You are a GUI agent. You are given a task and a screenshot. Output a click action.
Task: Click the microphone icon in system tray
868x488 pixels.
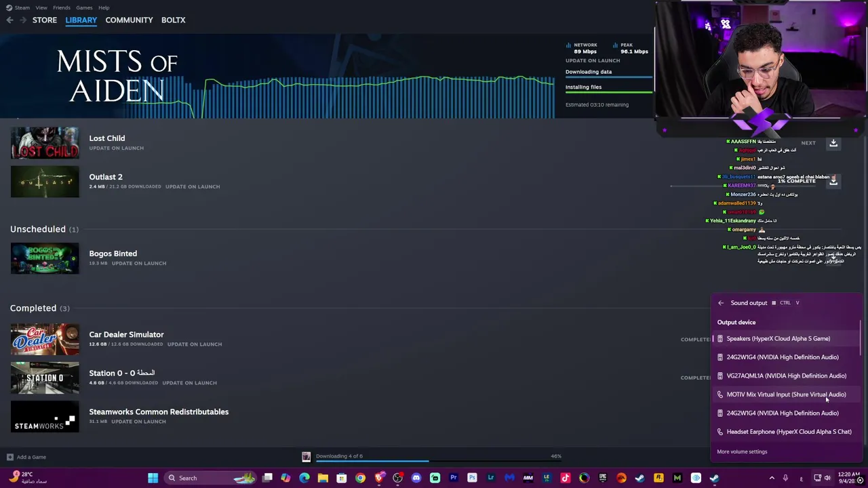coord(786,478)
